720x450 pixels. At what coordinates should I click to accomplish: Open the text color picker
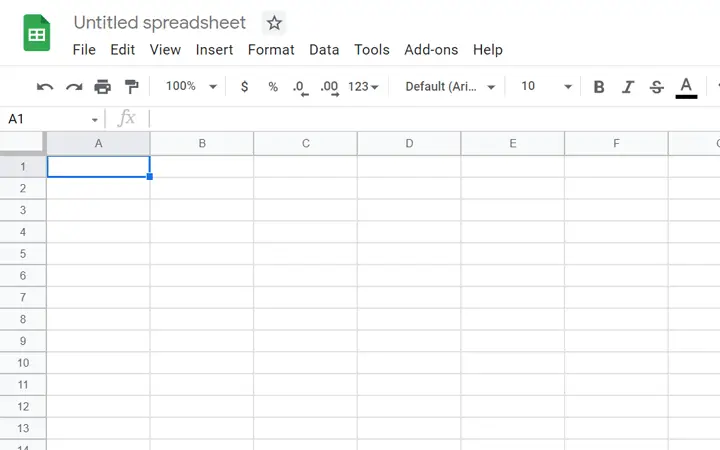686,87
